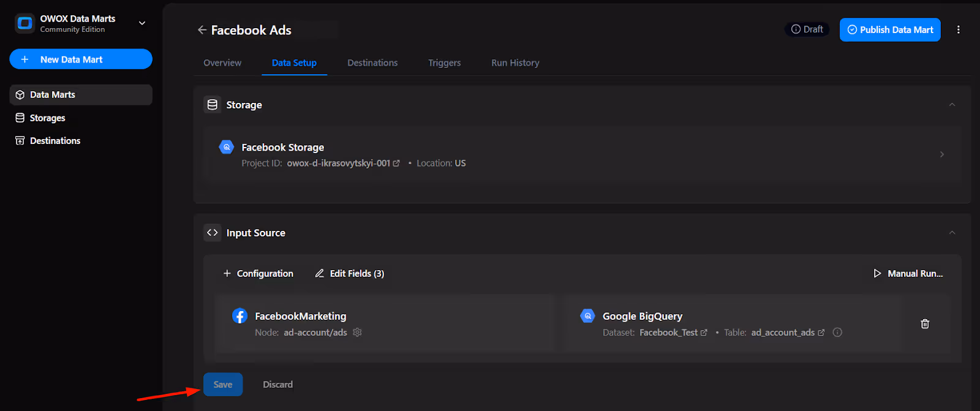980x411 pixels.
Task: Switch to the Destinations tab
Action: click(372, 62)
